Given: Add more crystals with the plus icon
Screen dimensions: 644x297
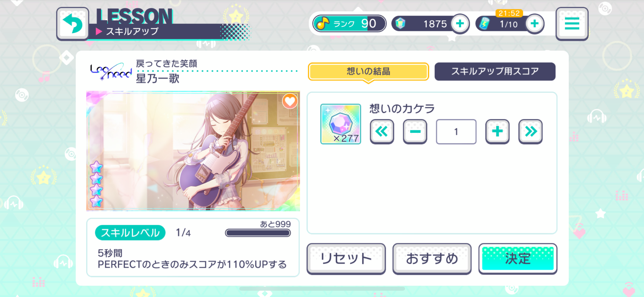Looking at the screenshot, I should [460, 24].
